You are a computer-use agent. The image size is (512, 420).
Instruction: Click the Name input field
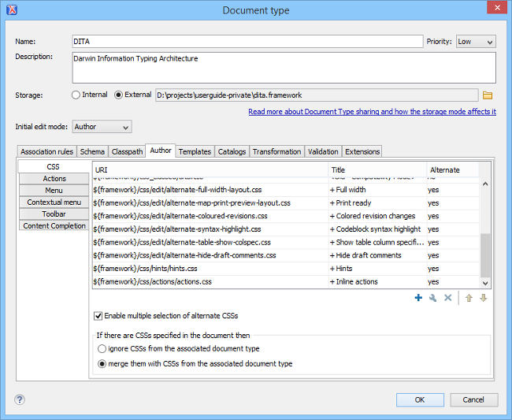[247, 42]
